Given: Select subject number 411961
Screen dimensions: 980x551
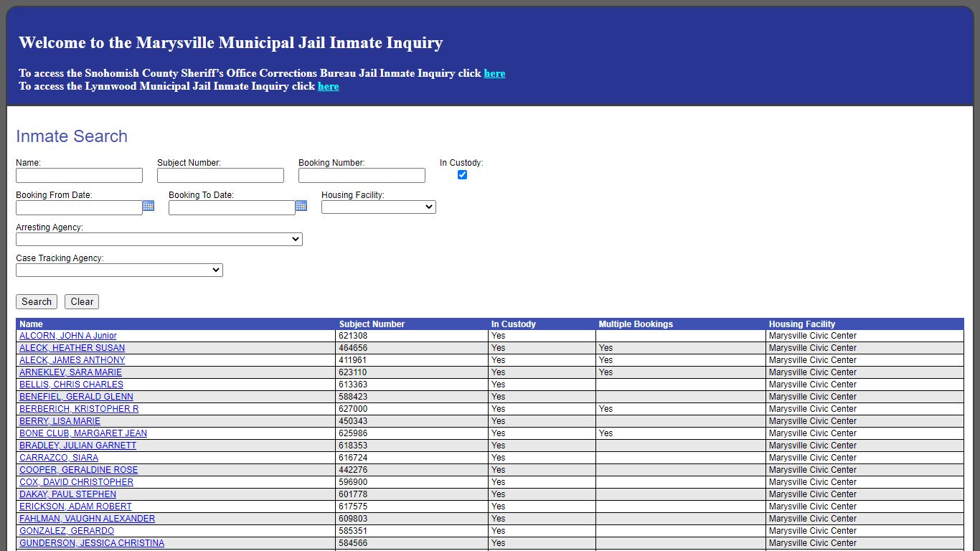Looking at the screenshot, I should (x=353, y=360).
